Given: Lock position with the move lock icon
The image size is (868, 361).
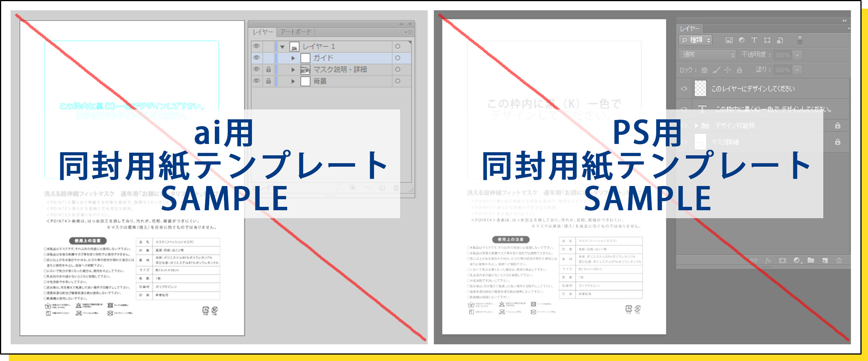Looking at the screenshot, I should [x=727, y=70].
